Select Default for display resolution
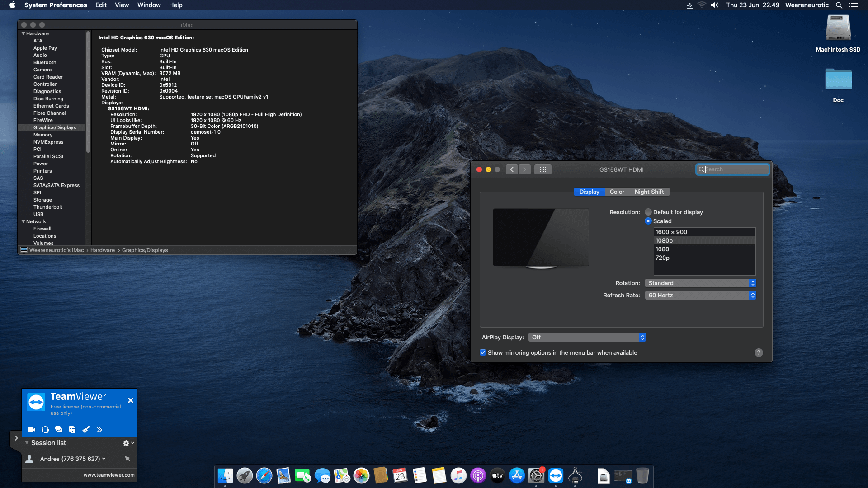868x488 pixels. click(648, 212)
